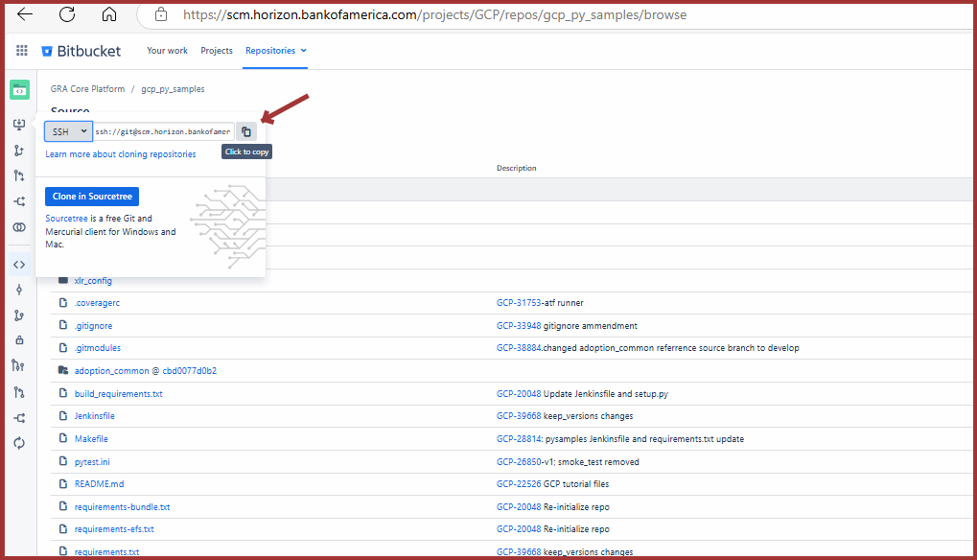
Task: Open the Forks icon above the sync icon
Action: pos(19,418)
